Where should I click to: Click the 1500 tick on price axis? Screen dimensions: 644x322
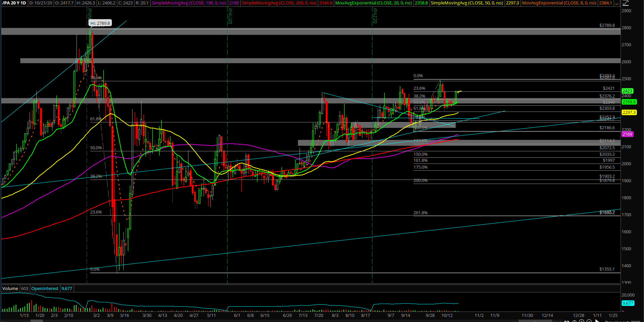coord(626,249)
